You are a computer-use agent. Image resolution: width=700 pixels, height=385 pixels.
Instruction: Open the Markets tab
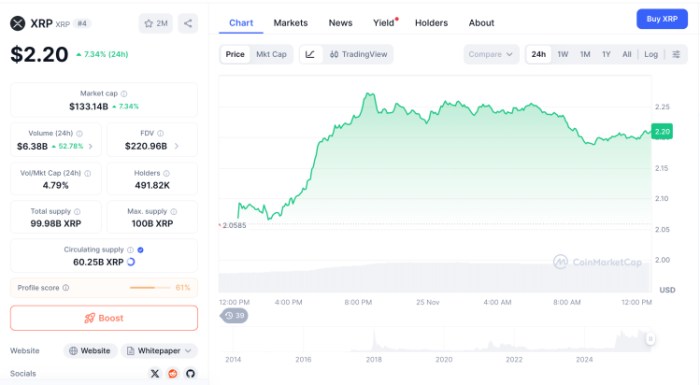291,23
